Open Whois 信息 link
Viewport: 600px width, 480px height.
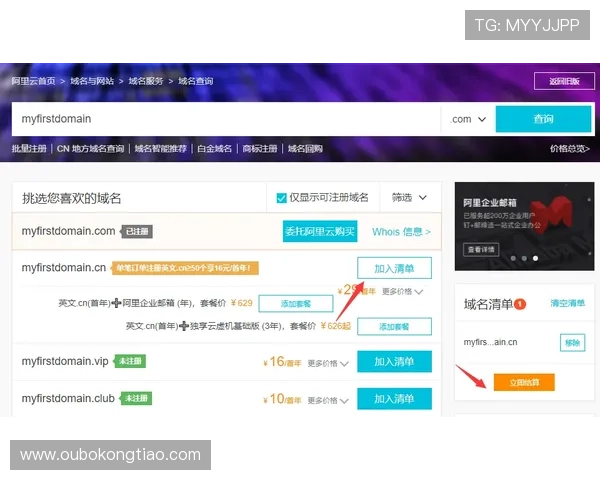[401, 232]
